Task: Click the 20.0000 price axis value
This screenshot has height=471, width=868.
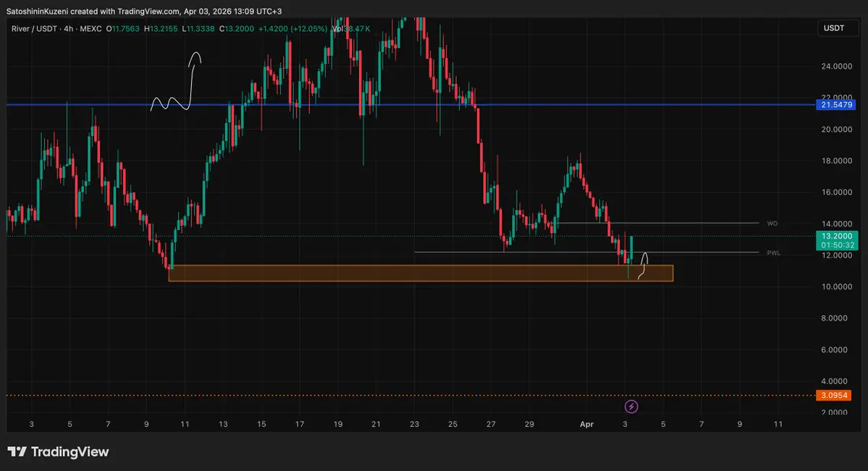Action: point(836,130)
